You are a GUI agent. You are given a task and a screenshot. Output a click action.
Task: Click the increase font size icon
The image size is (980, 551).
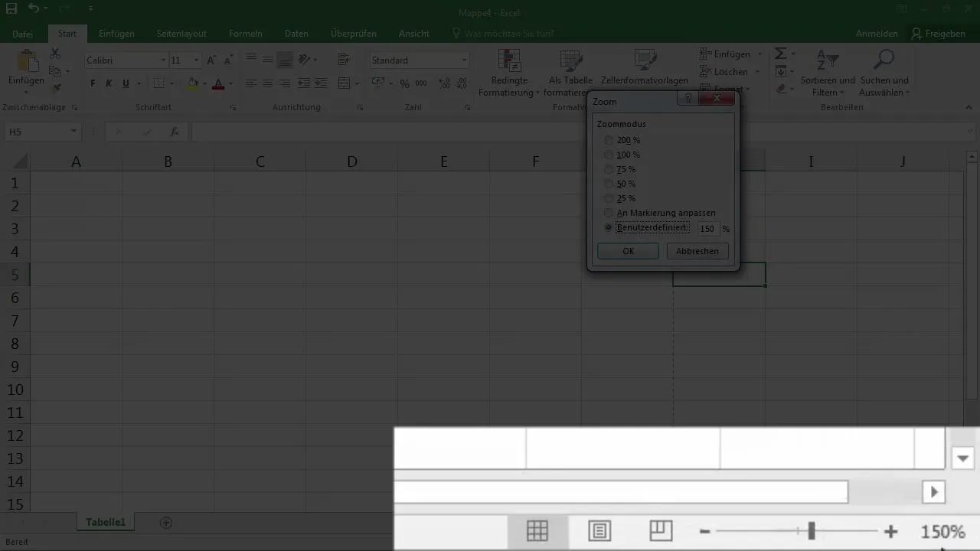coord(211,60)
